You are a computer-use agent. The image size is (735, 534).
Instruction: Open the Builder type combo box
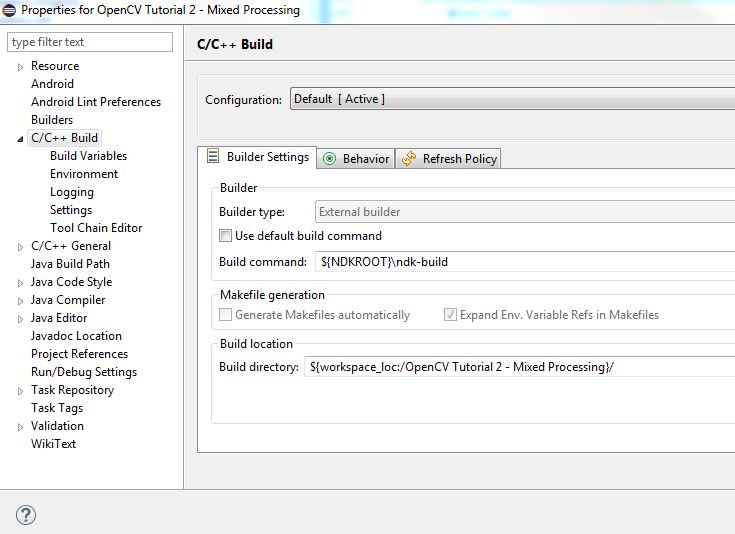[x=525, y=211]
